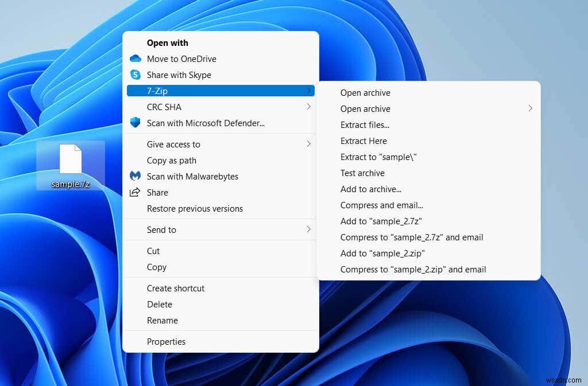Click Rename in the context menu
The width and height of the screenshot is (588, 386).
[x=163, y=320]
